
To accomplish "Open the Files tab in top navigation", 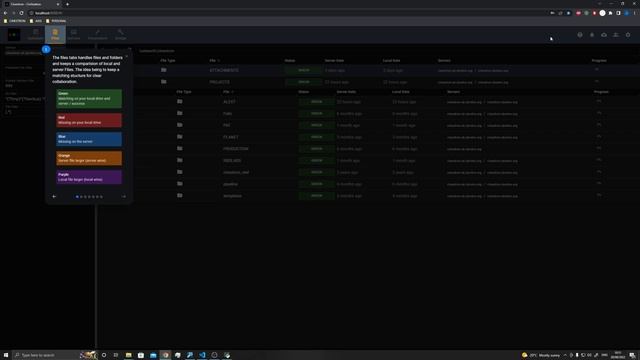I will (x=55, y=34).
